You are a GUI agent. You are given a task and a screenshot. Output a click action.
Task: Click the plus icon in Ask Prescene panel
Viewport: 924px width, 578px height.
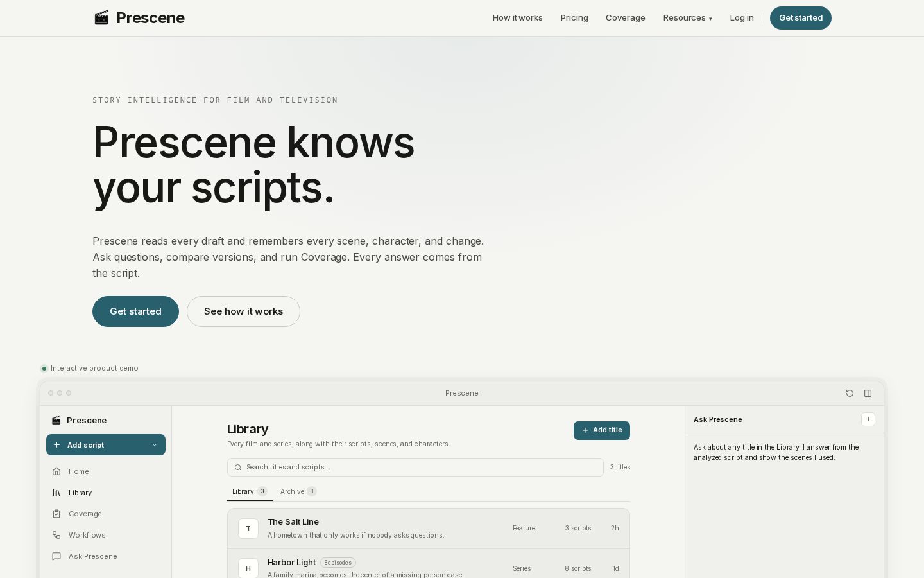[x=868, y=419]
